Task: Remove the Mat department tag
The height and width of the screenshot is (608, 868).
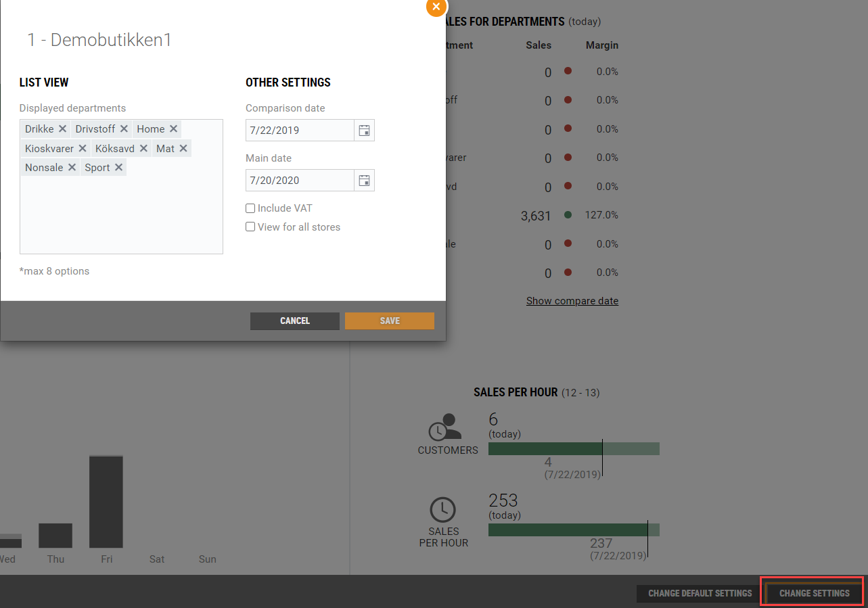Action: click(183, 148)
